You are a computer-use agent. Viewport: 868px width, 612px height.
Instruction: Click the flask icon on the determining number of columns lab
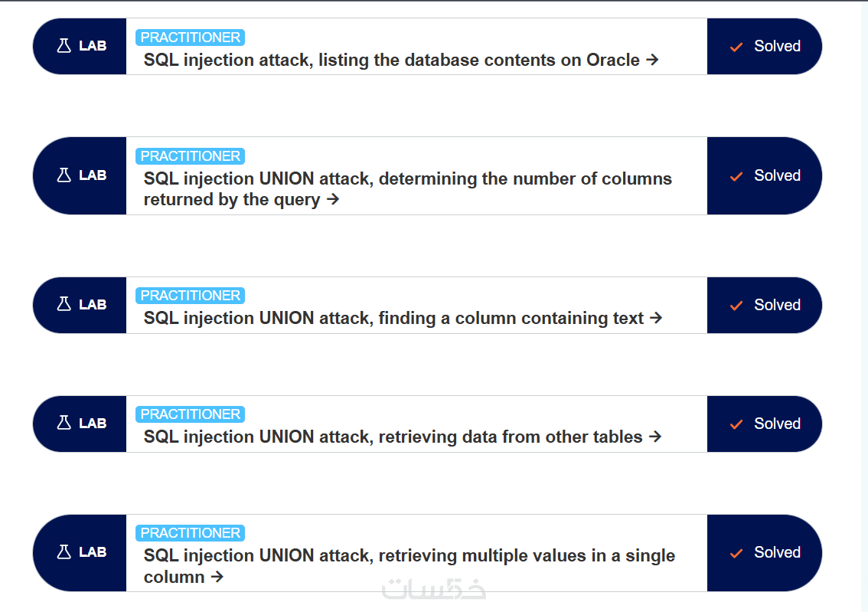pos(64,175)
